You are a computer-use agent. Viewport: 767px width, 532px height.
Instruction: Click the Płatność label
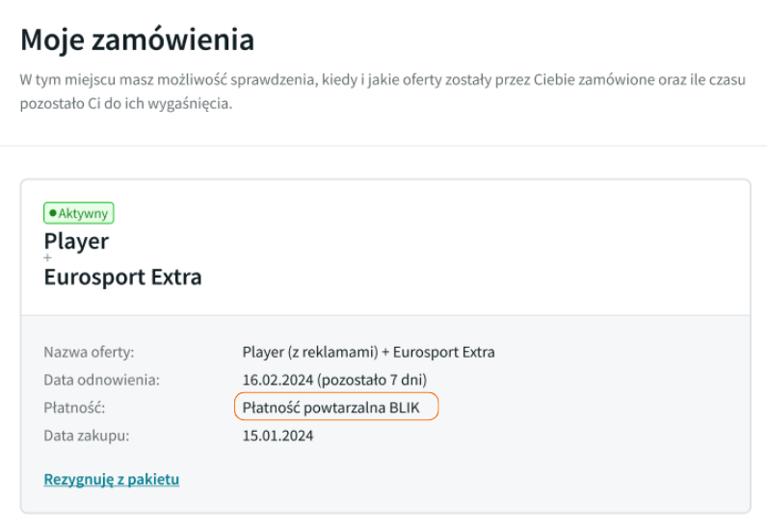click(x=74, y=408)
